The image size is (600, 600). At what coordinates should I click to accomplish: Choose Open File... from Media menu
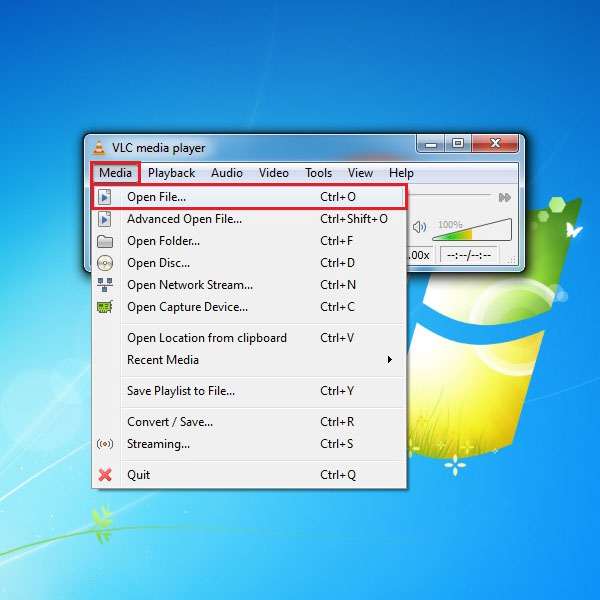click(249, 197)
